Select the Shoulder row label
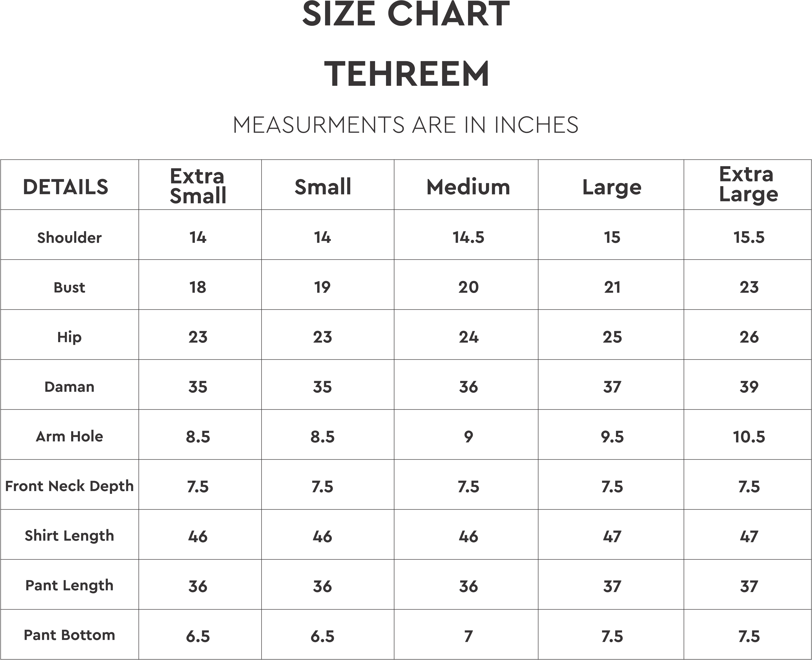This screenshot has width=812, height=660. pos(69,238)
